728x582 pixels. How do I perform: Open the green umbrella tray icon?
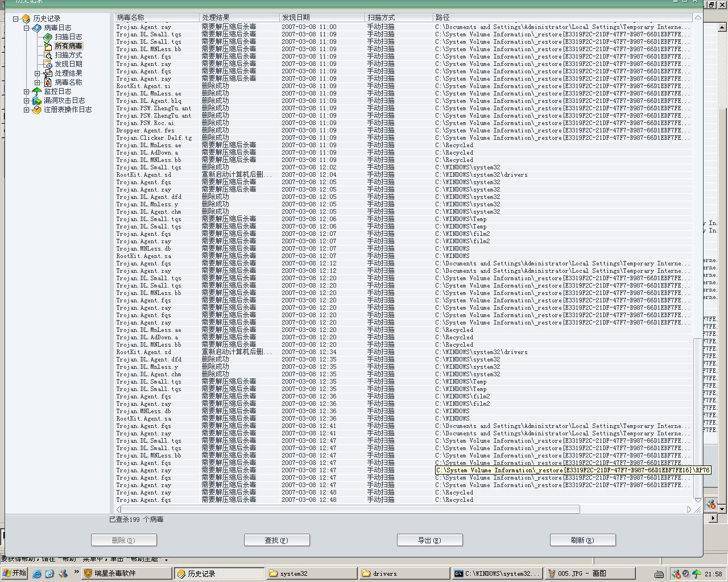click(696, 574)
